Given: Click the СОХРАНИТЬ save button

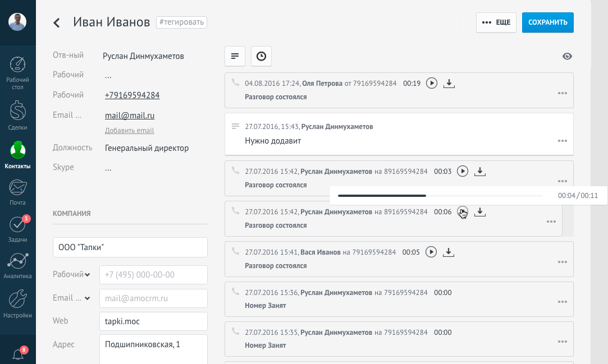Looking at the screenshot, I should click(547, 22).
